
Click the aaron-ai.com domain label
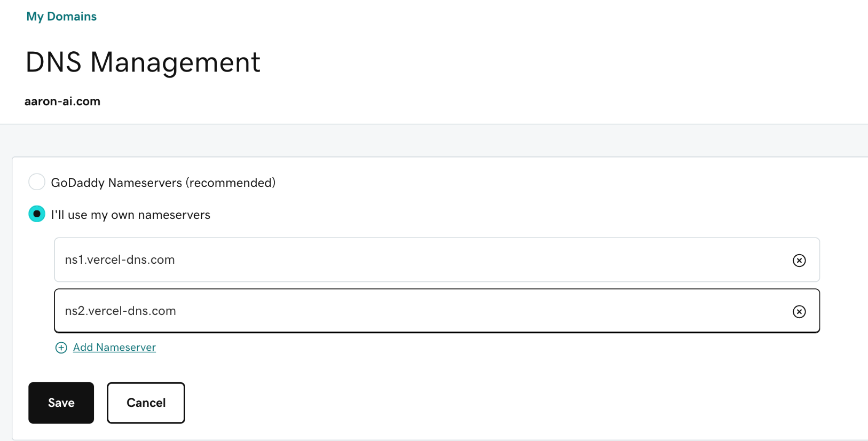pyautogui.click(x=62, y=101)
